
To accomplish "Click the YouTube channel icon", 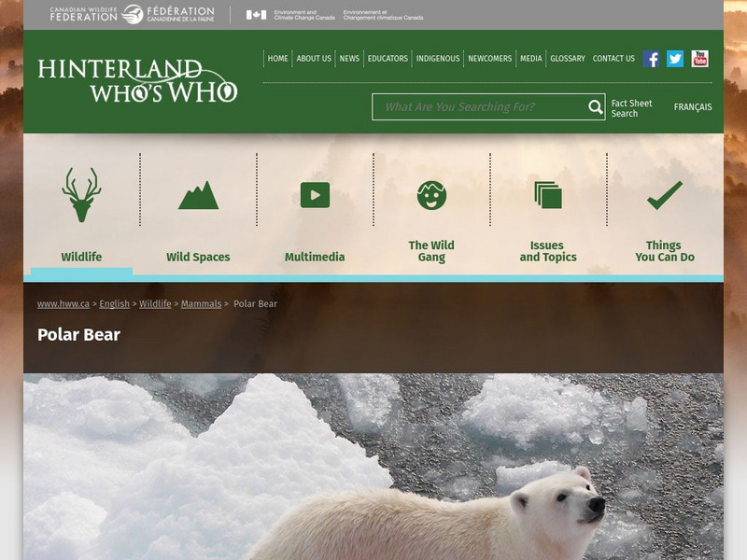I will click(698, 58).
